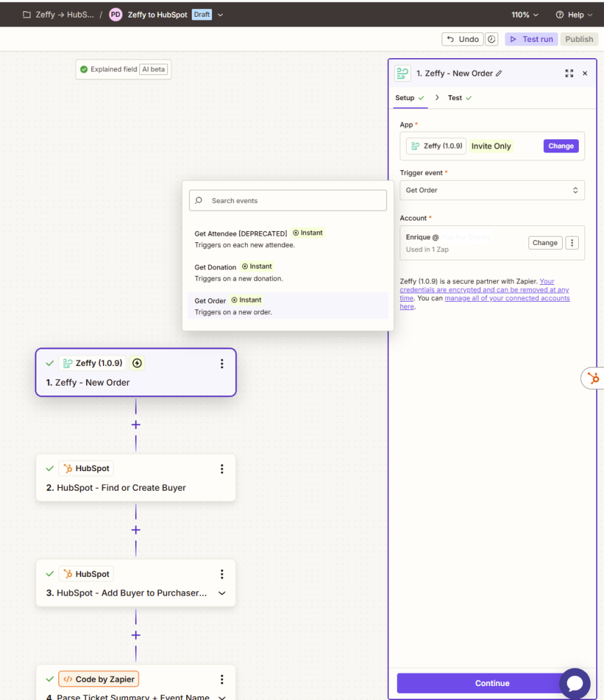The width and height of the screenshot is (604, 700).
Task: Click the Enrique @ account name
Action: point(422,237)
